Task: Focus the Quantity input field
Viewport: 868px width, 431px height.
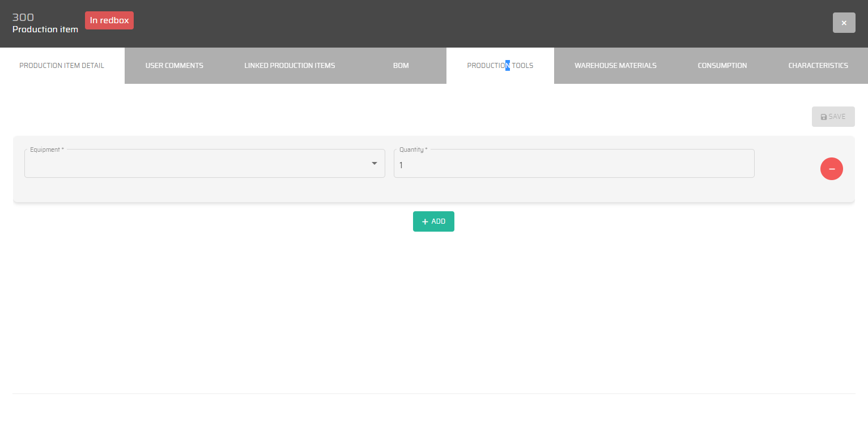Action: 573,165
